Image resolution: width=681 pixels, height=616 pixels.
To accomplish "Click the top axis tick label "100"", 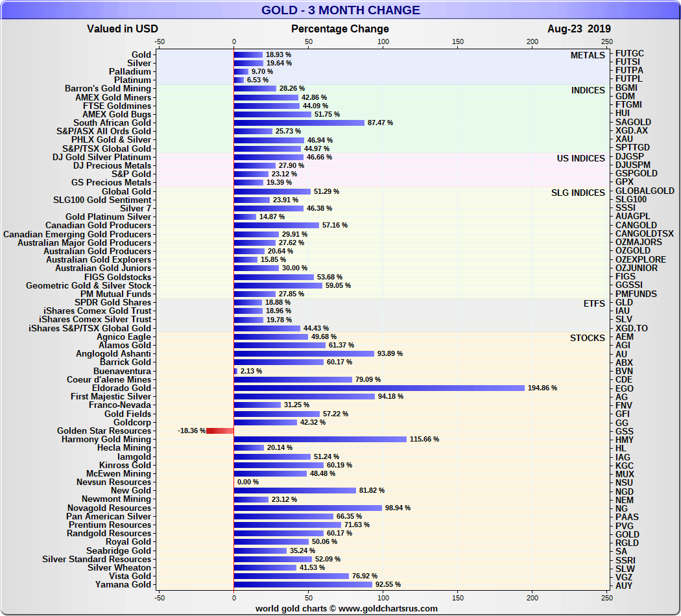I will 383,41.
